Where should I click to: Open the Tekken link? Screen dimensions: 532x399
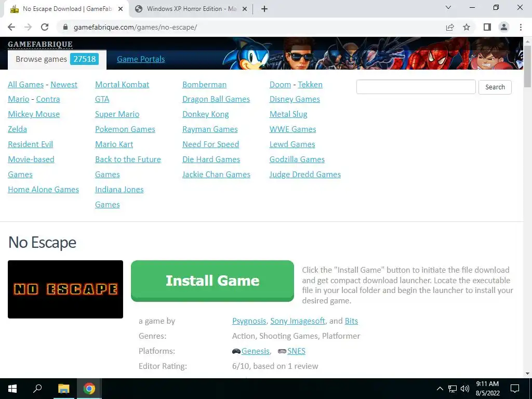coord(310,85)
